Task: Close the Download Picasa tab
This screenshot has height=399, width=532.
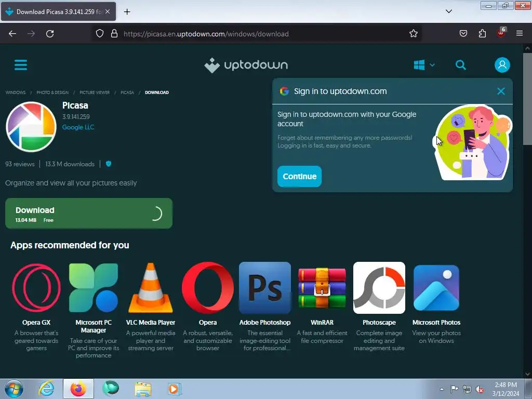Action: pyautogui.click(x=108, y=11)
